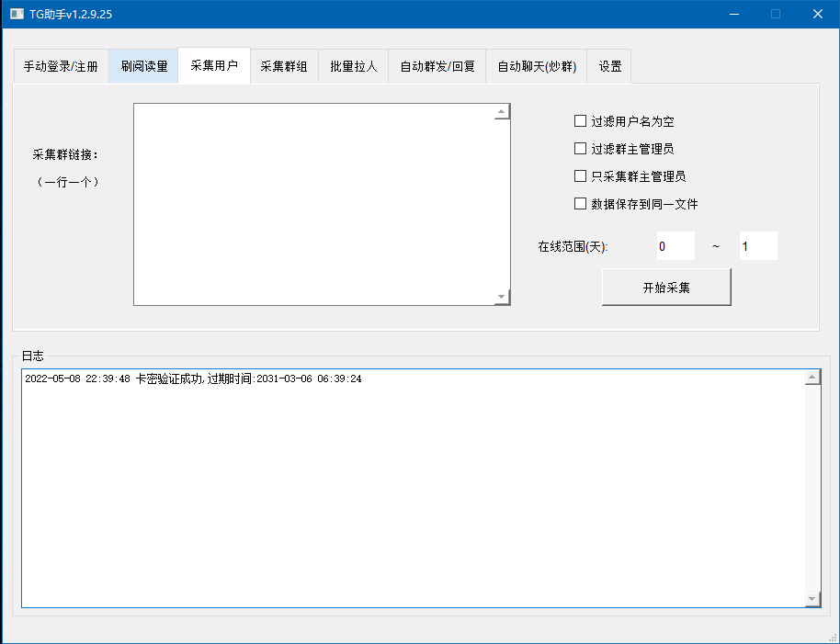Open the 采集群组 tab

pos(284,66)
